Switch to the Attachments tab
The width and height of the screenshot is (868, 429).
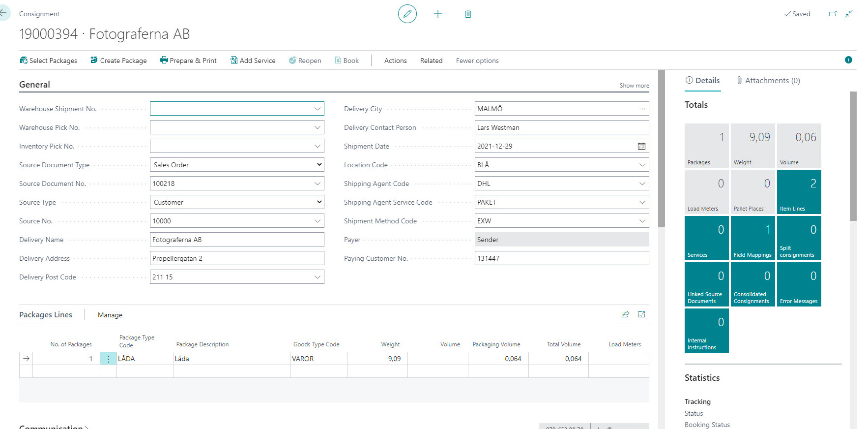click(x=768, y=81)
